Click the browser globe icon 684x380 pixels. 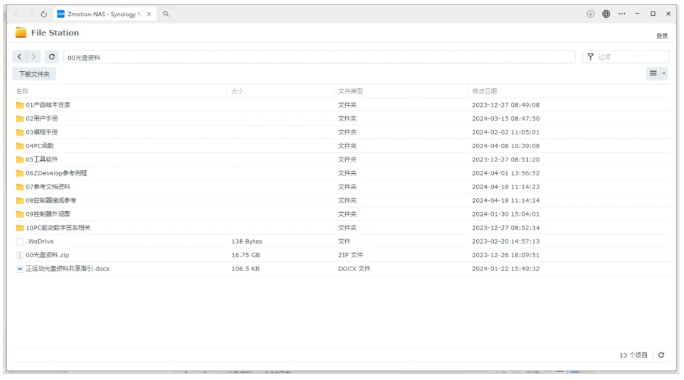pyautogui.click(x=606, y=14)
